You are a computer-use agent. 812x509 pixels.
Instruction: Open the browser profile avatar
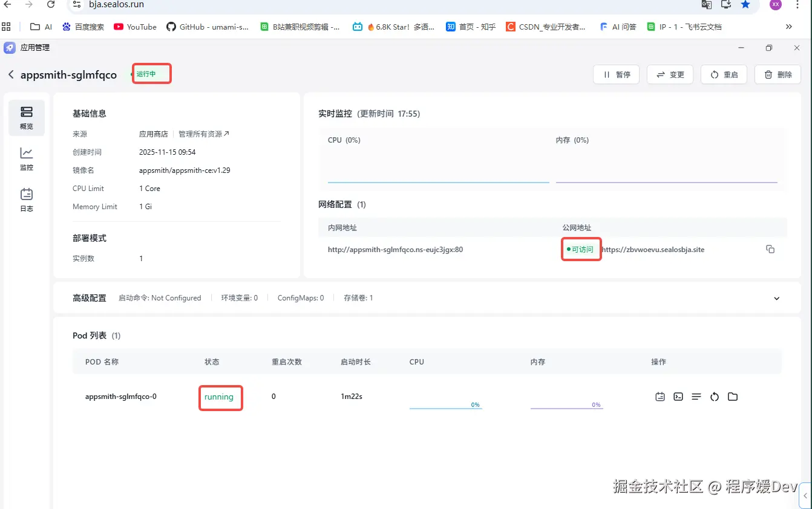[775, 5]
